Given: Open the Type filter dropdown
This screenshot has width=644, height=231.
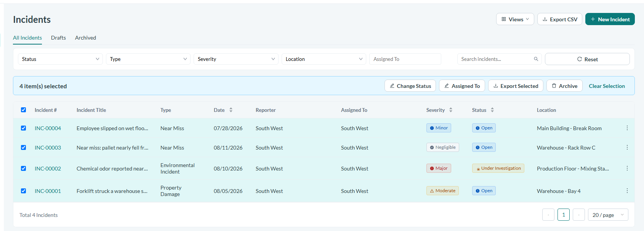Looking at the screenshot, I should pos(148,59).
